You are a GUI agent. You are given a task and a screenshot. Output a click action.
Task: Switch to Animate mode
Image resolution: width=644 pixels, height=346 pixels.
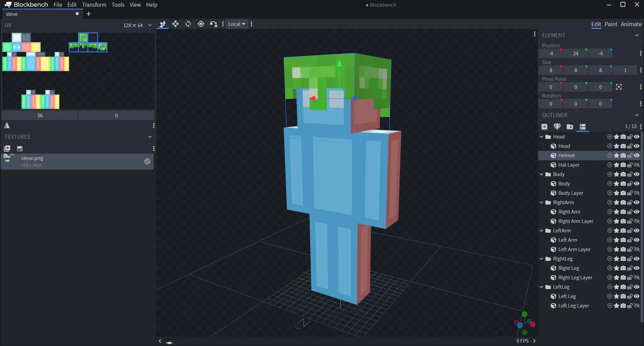[x=631, y=24]
